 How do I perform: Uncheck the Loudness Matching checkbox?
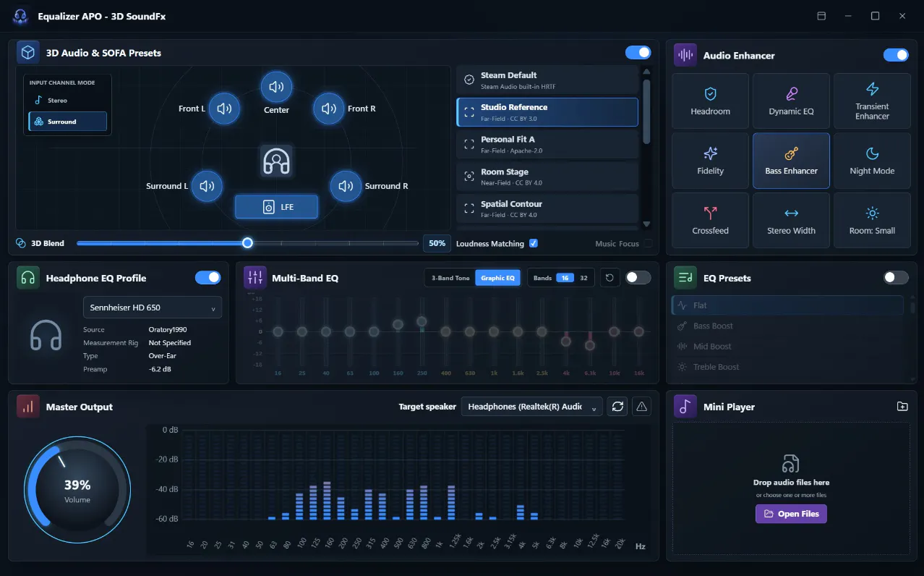(534, 243)
